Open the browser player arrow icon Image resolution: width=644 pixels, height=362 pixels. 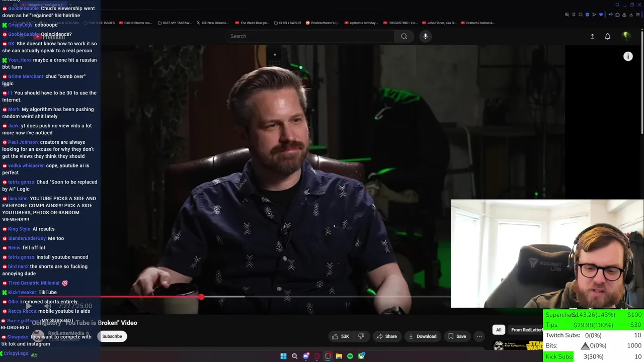tap(594, 15)
